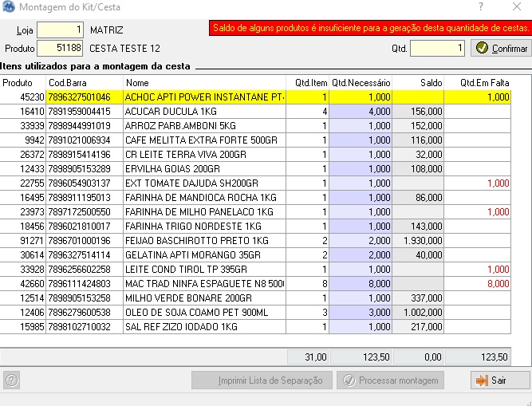The height and width of the screenshot is (406, 532).
Task: Select the OLEO DE SOJA COAMO PET row
Action: [x=255, y=313]
